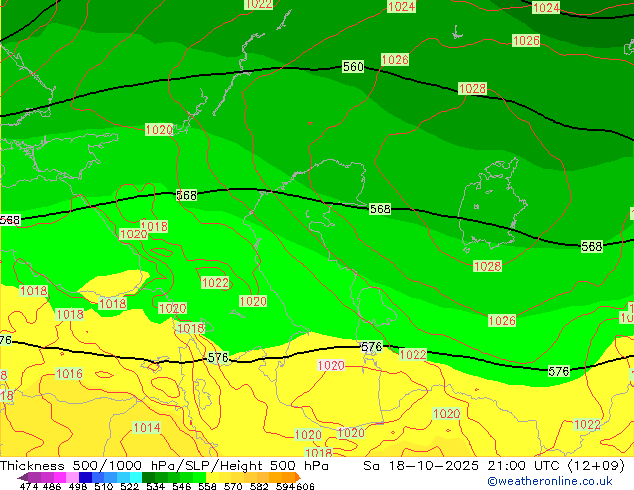Click the 1022 label at the top edge
The image size is (634, 490).
click(x=259, y=4)
